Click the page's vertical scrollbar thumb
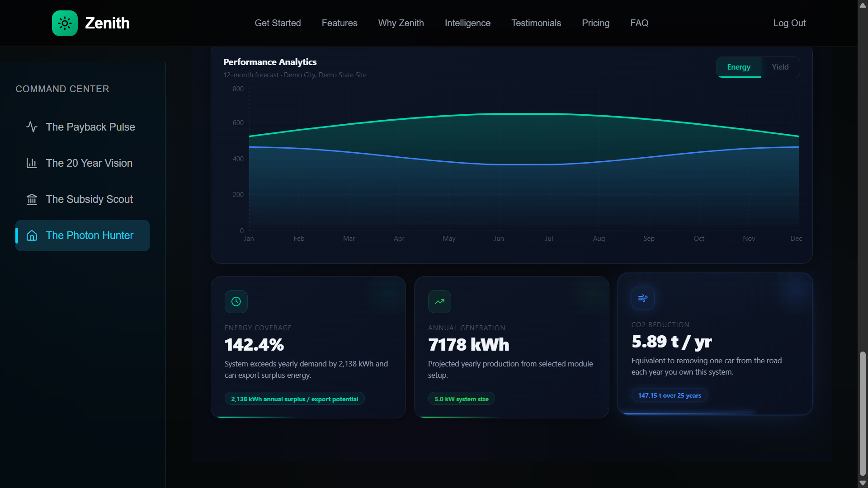This screenshot has width=868, height=488. pos(863,413)
